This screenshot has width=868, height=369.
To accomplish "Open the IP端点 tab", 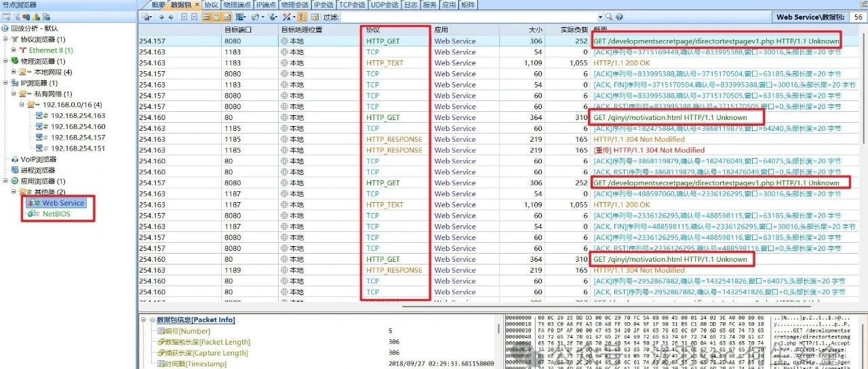I will [267, 5].
